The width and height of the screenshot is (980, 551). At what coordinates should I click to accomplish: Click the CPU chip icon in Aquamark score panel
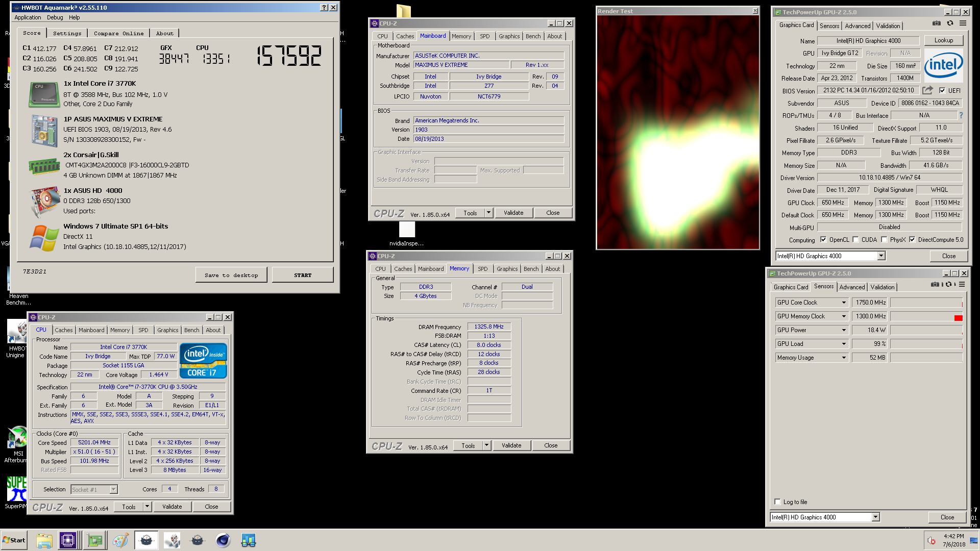[x=44, y=95]
